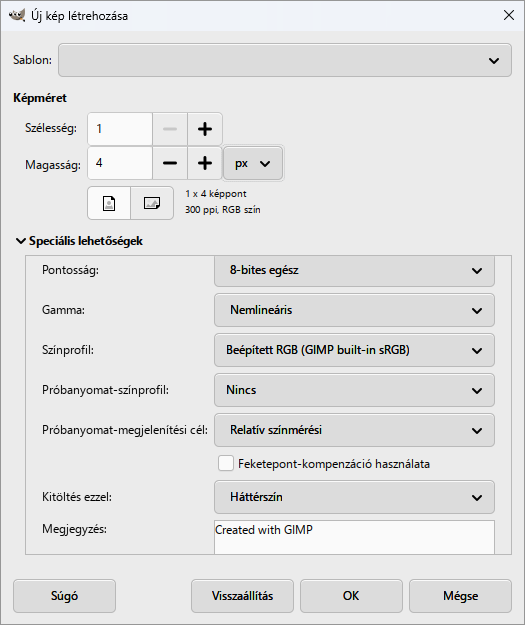Click the Képméret heading

pyautogui.click(x=40, y=98)
